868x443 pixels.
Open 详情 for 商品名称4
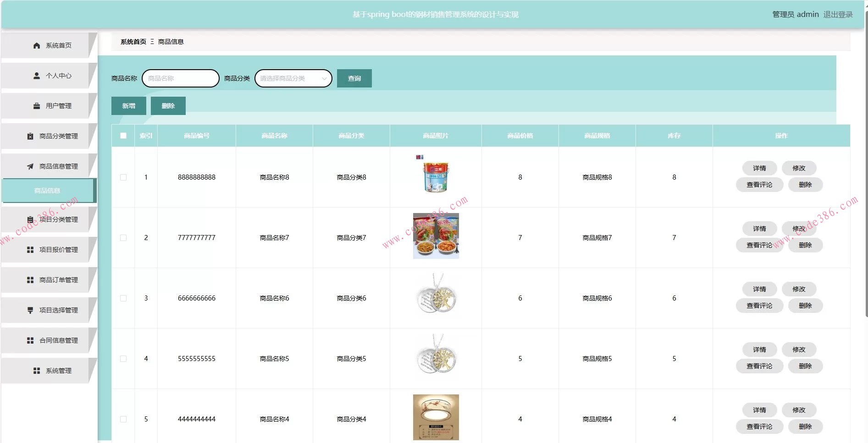760,410
